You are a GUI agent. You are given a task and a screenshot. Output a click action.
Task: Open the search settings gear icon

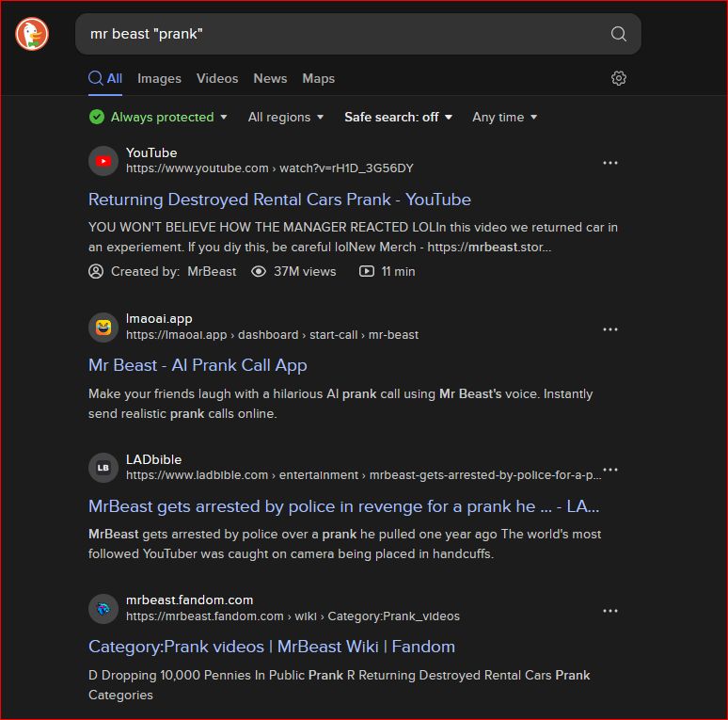pos(618,79)
